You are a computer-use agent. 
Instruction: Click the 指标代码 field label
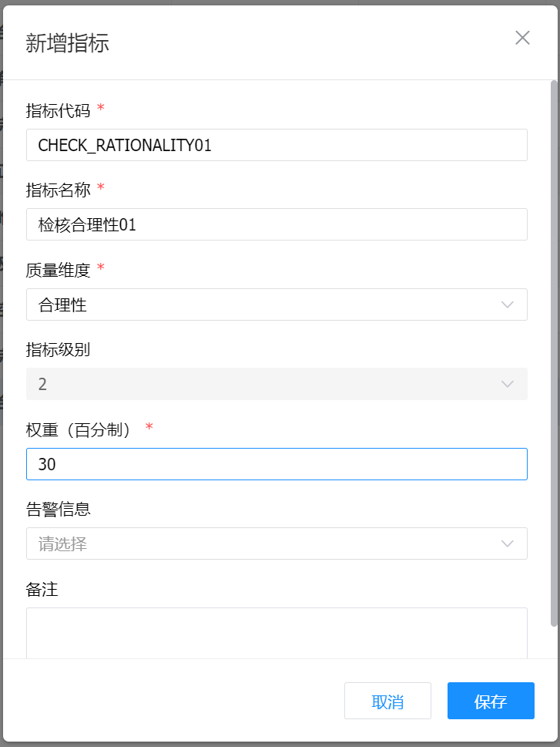click(59, 110)
